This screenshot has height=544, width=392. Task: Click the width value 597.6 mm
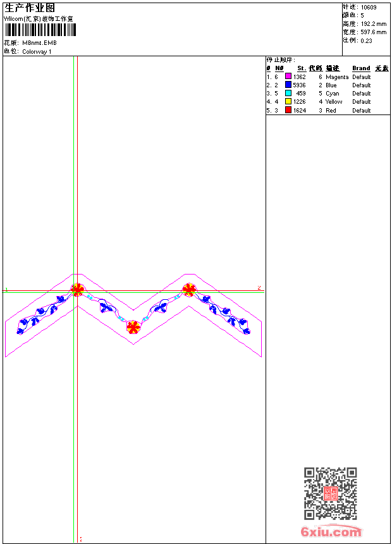pos(373,32)
